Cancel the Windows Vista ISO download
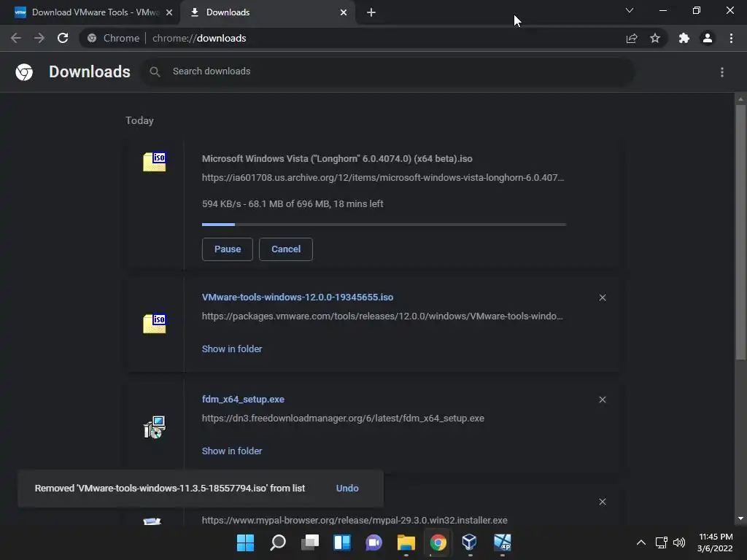The height and width of the screenshot is (560, 747). coord(286,249)
